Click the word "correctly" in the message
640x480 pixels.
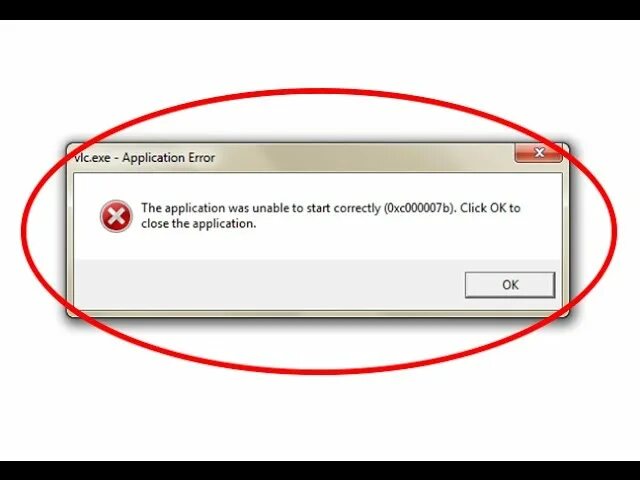pos(357,209)
